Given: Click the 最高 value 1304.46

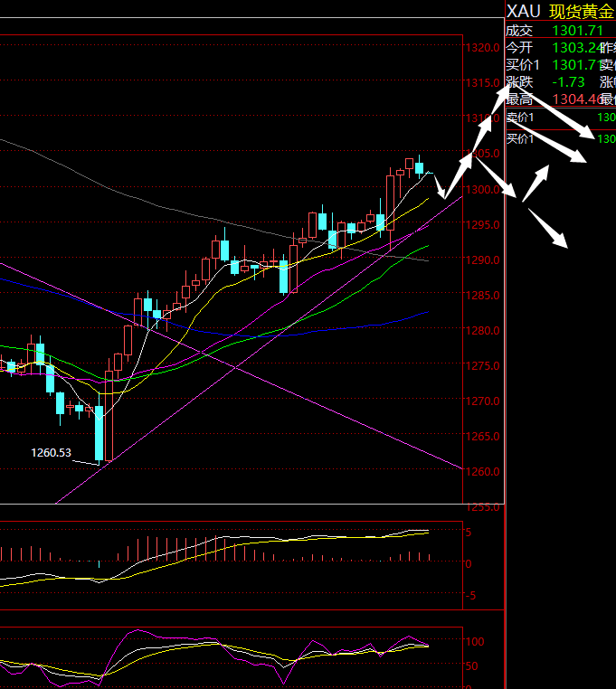Looking at the screenshot, I should [x=578, y=99].
